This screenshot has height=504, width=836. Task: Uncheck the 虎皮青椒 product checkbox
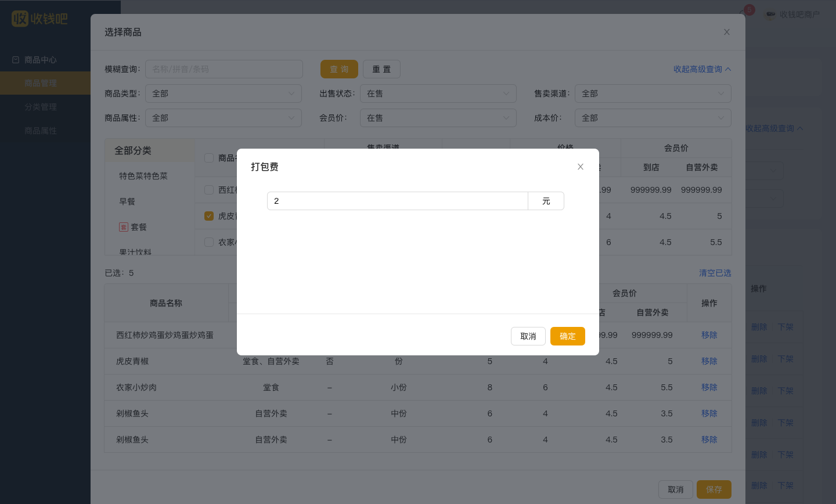point(209,216)
